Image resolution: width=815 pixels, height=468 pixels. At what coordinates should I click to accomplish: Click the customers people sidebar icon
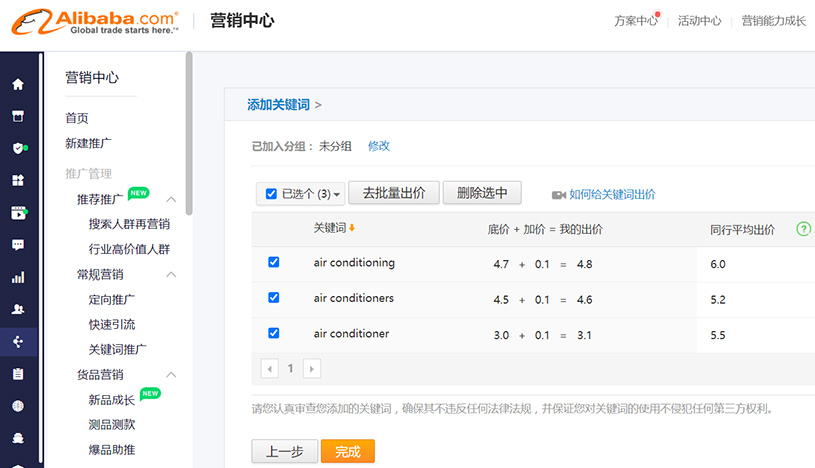(18, 309)
